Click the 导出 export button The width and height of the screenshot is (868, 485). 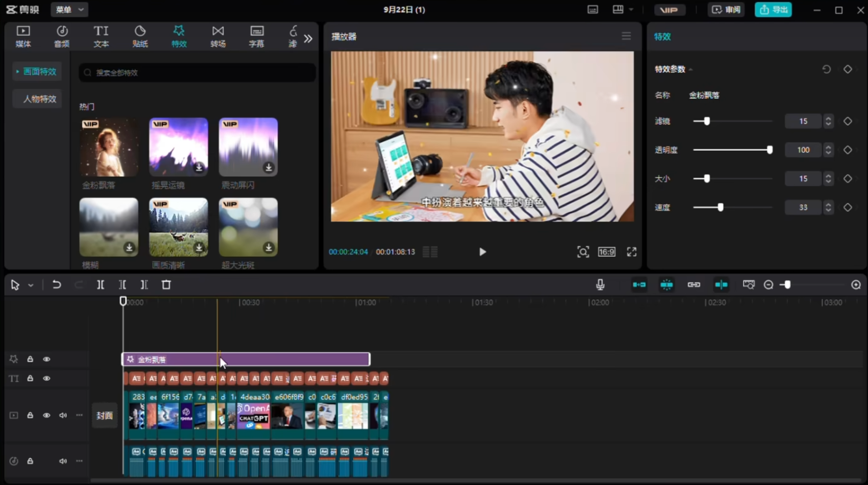pyautogui.click(x=773, y=9)
